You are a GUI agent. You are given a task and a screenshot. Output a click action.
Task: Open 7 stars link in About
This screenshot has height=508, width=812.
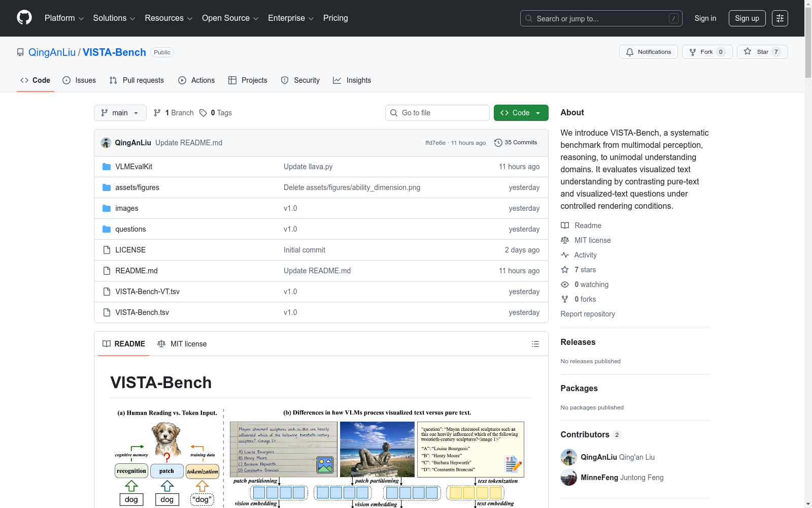click(579, 270)
